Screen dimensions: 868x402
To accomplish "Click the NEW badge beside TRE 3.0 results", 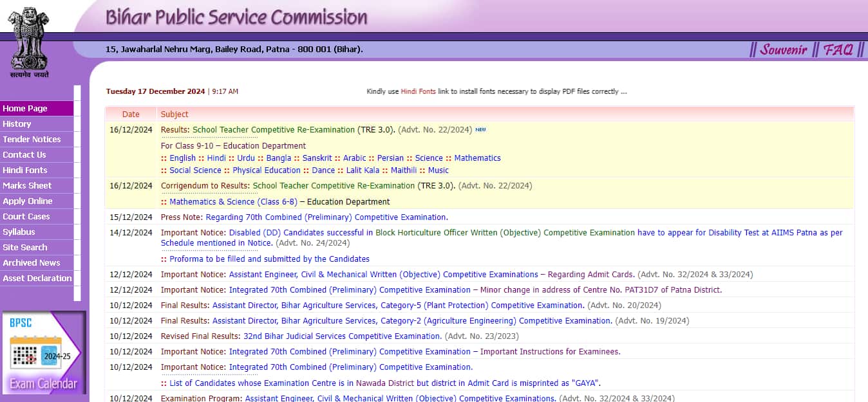I will point(480,129).
